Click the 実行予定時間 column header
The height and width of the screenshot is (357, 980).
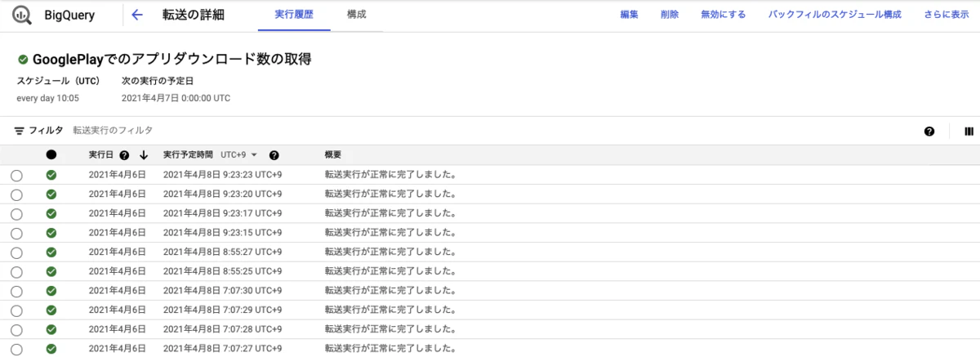[188, 155]
